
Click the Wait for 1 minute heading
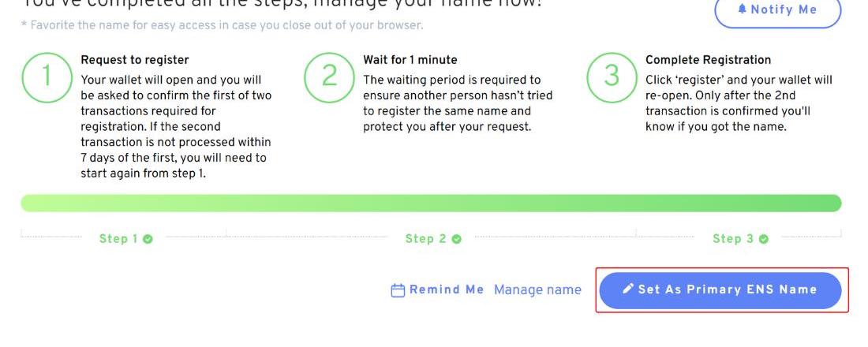point(410,60)
